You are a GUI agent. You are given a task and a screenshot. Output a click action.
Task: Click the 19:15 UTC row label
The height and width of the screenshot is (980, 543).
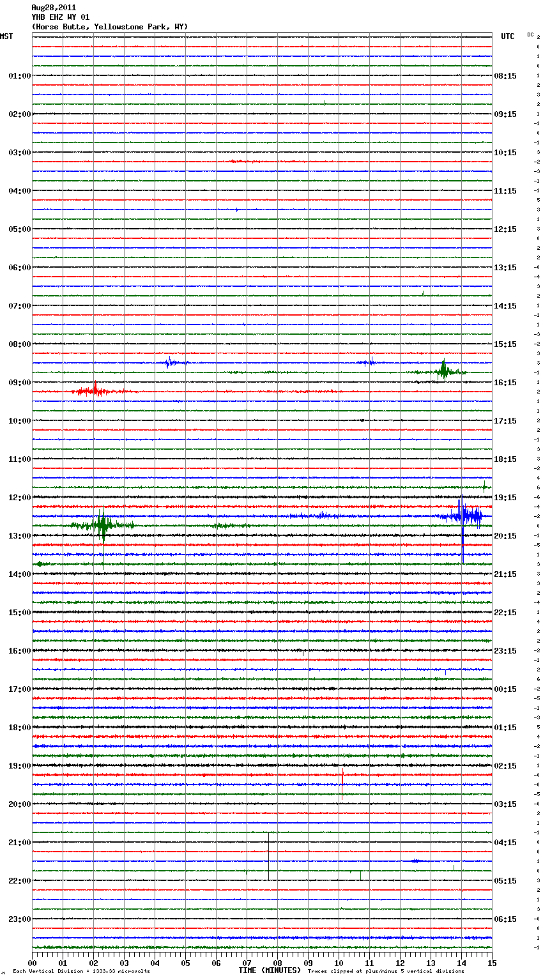click(x=505, y=498)
